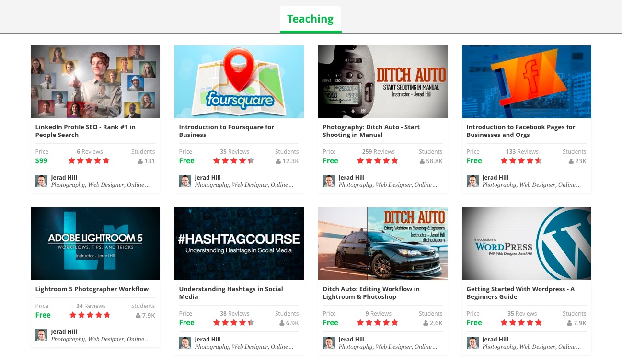
Task: Click Jerad Hill avatar on LinkedIn SEO card
Action: [41, 181]
